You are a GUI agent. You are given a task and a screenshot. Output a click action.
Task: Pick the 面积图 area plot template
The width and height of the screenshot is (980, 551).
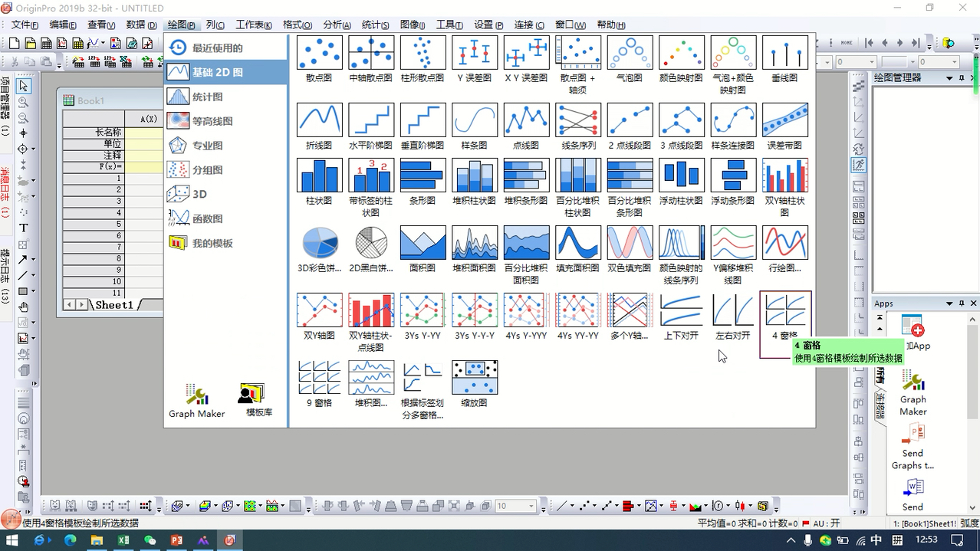click(423, 249)
